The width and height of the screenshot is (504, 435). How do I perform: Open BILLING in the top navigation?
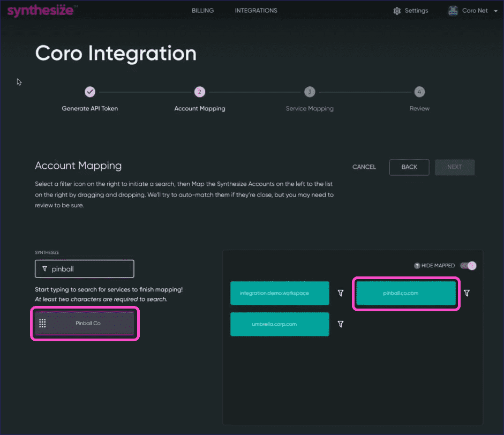(x=202, y=10)
